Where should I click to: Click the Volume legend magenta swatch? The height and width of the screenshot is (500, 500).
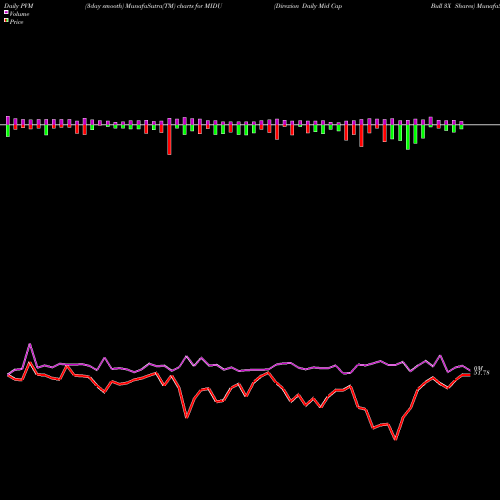(6, 12)
